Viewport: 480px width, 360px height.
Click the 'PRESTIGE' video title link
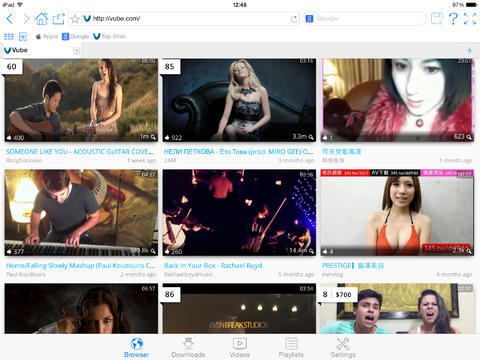click(x=353, y=266)
